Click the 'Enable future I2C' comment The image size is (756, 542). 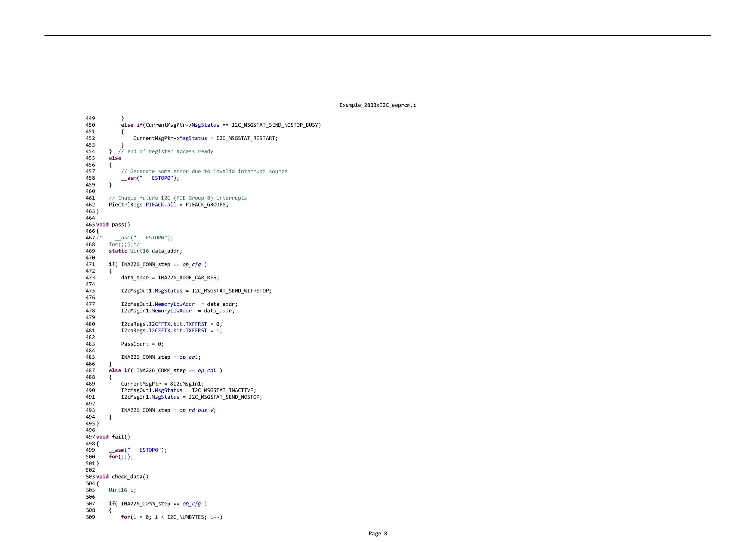(178, 198)
